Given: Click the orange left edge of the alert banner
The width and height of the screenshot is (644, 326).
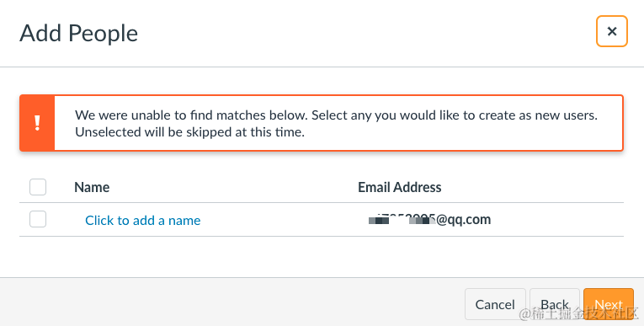Looking at the screenshot, I should coord(37,123).
